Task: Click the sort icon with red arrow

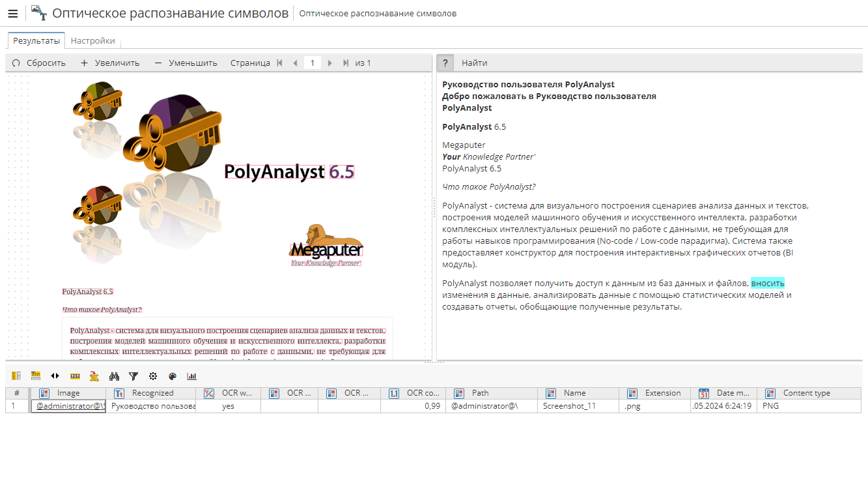Action: point(94,376)
